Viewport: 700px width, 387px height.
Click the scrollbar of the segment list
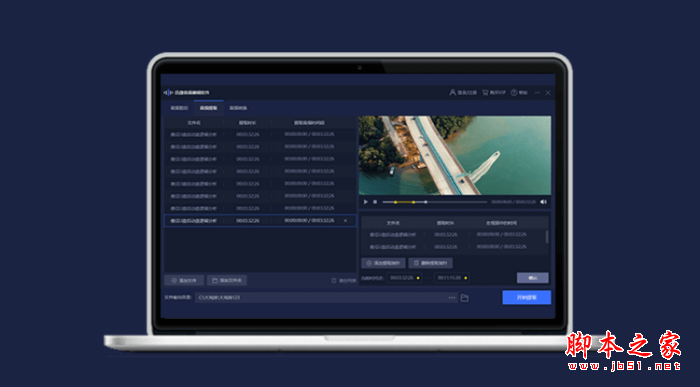[547, 237]
